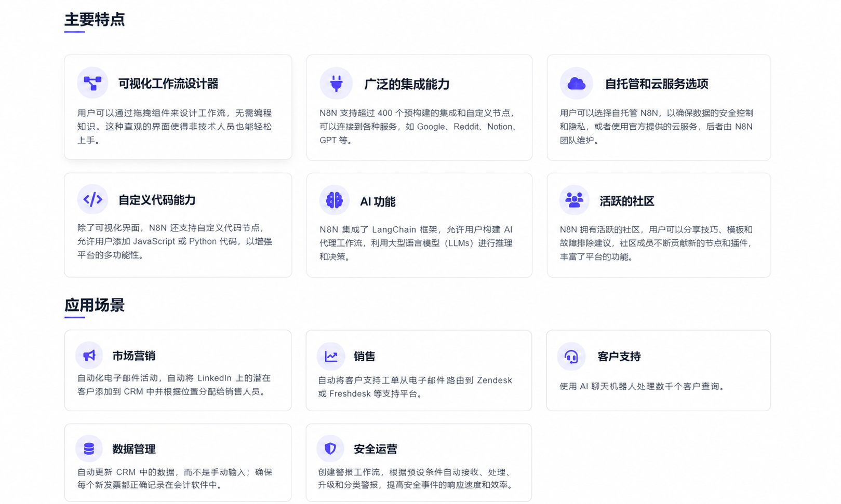This screenshot has width=841, height=504.
Task: Select the 数据管理 card title
Action: (134, 449)
